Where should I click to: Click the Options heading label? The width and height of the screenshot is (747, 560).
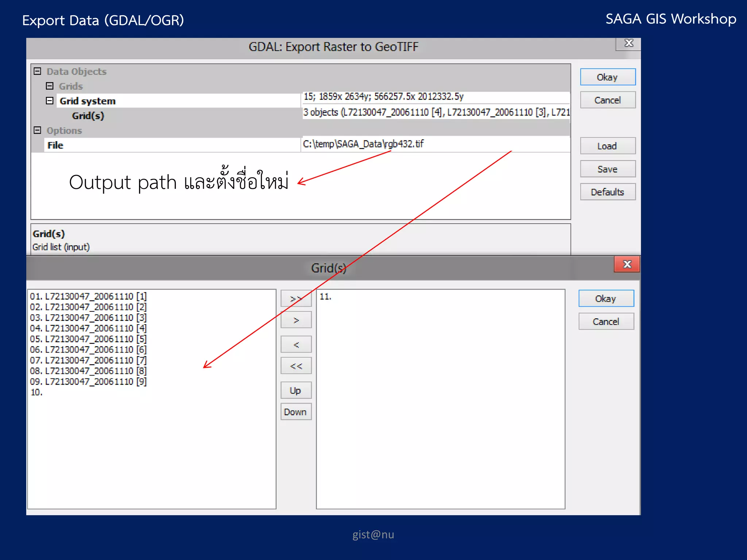click(64, 131)
